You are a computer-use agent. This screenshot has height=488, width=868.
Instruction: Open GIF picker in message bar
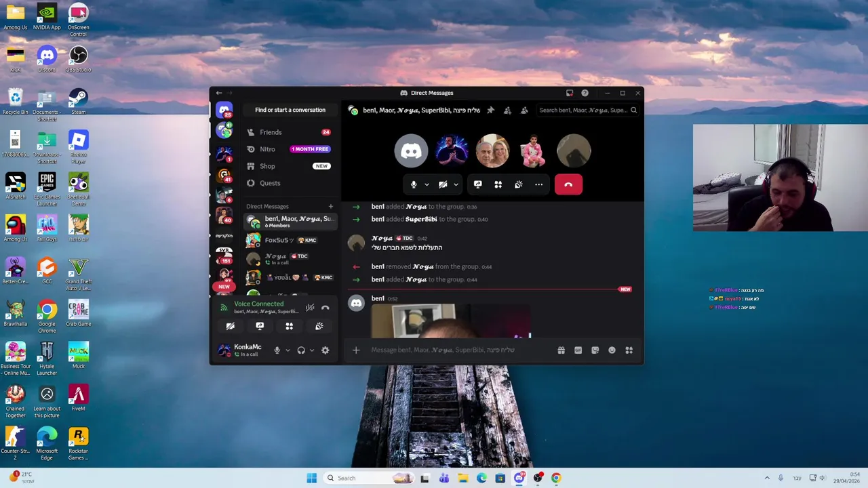578,350
